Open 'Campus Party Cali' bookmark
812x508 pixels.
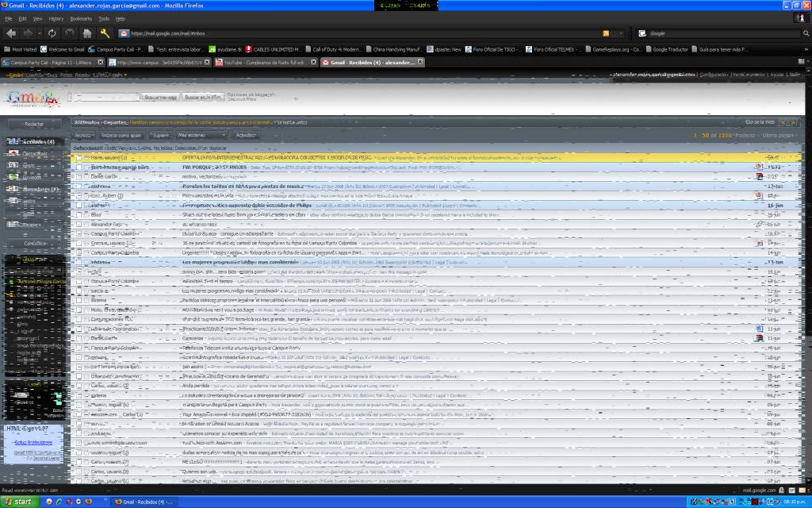(116, 49)
